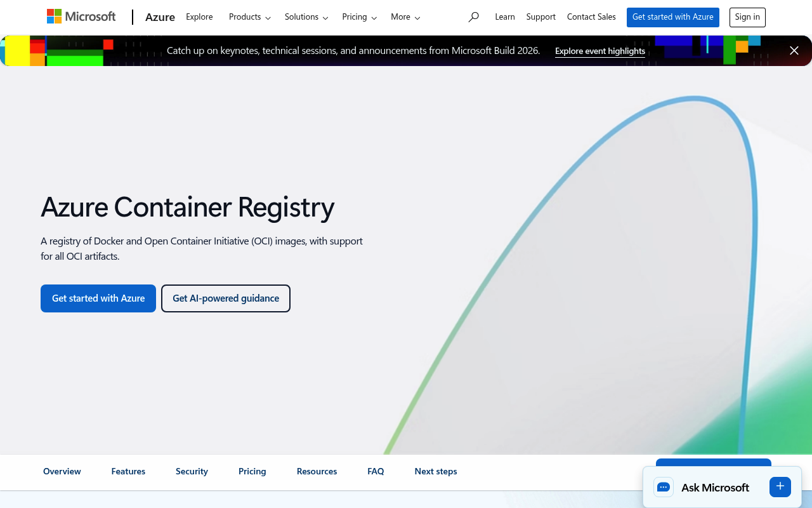Image resolution: width=812 pixels, height=508 pixels.
Task: Click the Azure Container Registry heading
Action: 188,207
